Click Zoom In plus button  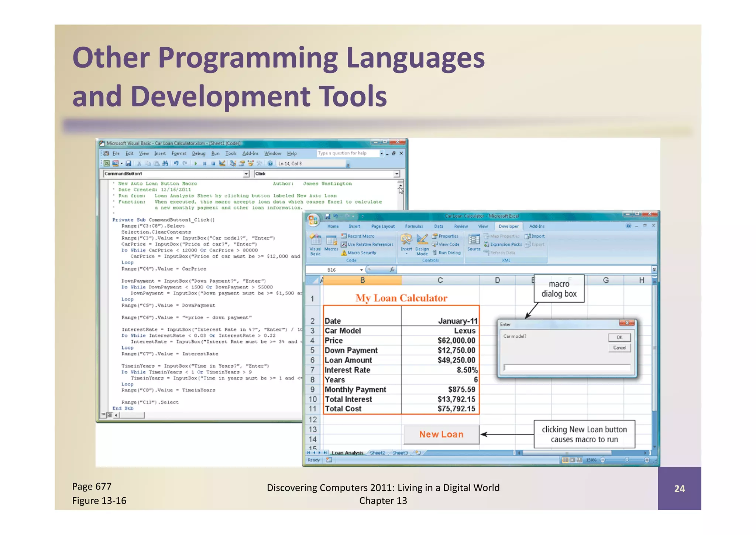(647, 460)
